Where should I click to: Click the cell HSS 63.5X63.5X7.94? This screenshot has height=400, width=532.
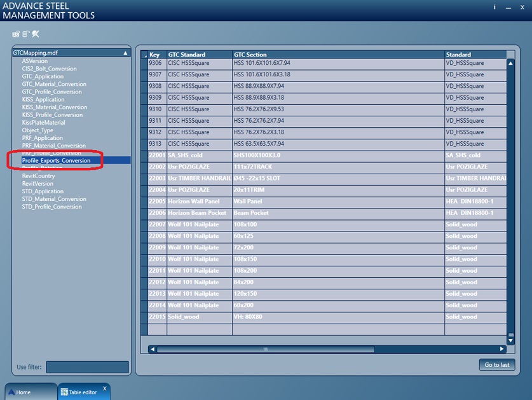338,144
